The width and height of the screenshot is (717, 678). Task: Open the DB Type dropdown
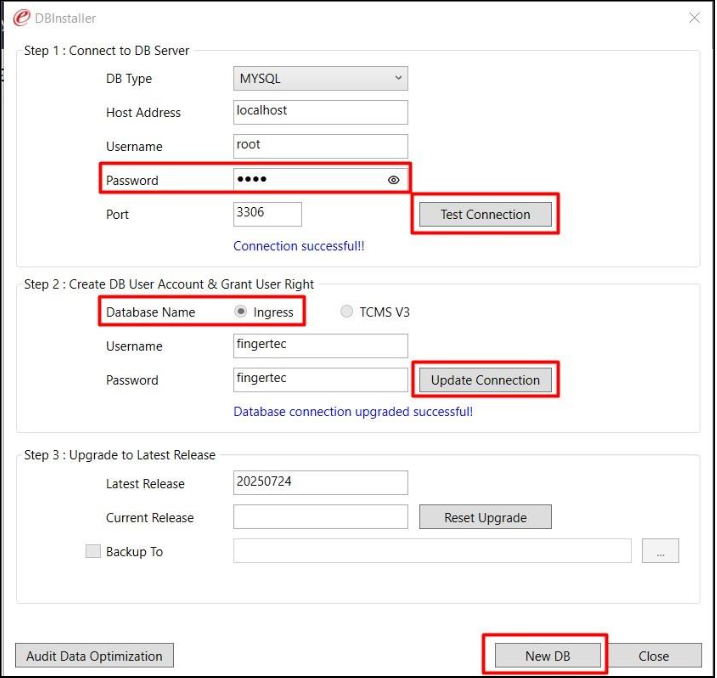[x=320, y=78]
